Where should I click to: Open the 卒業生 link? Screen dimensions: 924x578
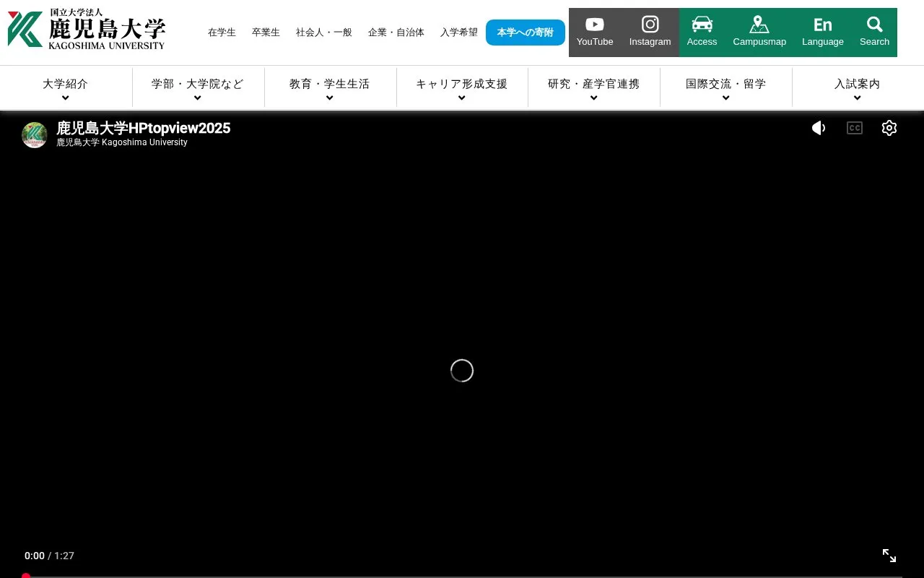click(266, 33)
